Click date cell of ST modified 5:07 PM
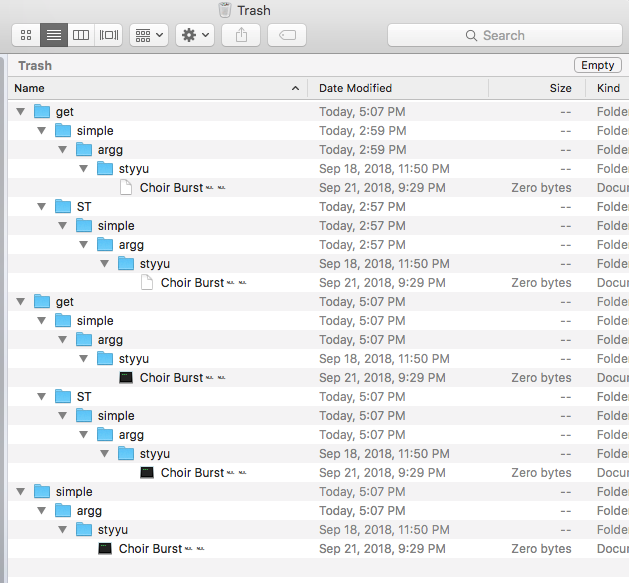 [x=362, y=397]
